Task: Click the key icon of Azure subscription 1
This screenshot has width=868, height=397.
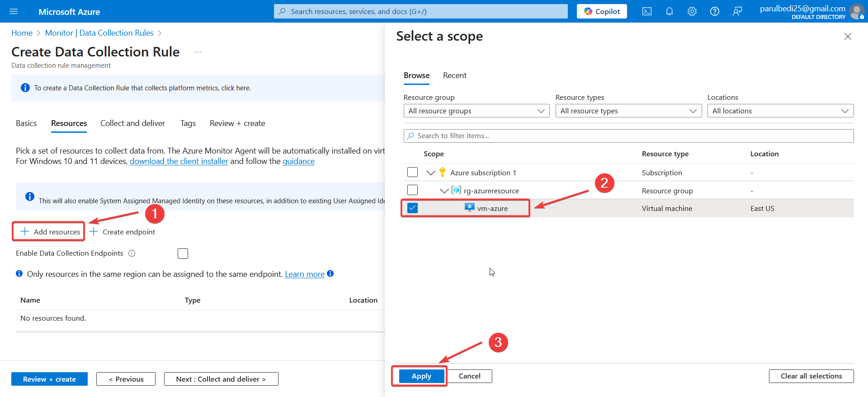Action: [x=442, y=172]
